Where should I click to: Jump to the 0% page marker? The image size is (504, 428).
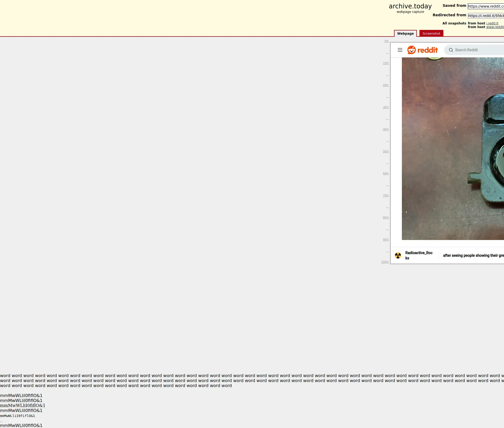pyautogui.click(x=386, y=41)
